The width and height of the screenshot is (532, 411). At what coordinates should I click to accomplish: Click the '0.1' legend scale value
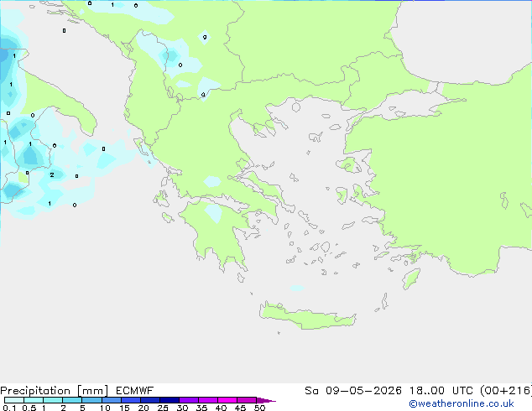9,408
